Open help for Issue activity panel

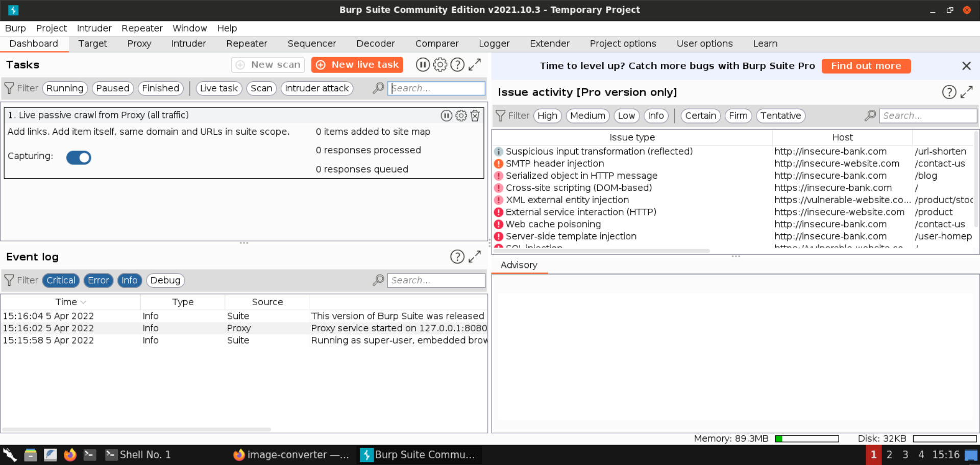(x=949, y=92)
